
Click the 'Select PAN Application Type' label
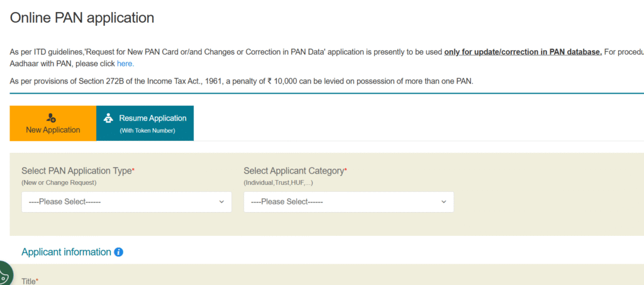click(x=77, y=170)
